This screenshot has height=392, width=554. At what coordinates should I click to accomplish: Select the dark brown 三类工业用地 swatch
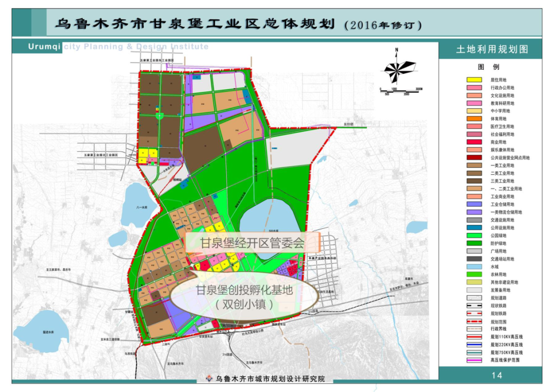pos(474,181)
